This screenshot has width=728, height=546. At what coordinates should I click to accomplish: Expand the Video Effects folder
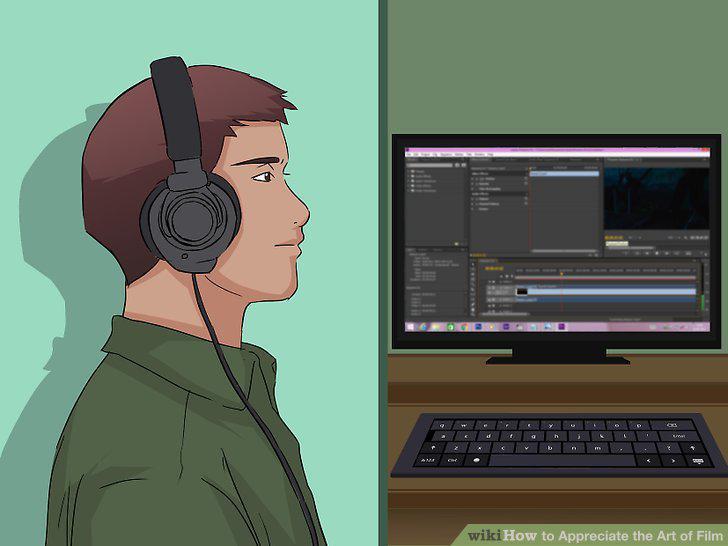tap(409, 186)
